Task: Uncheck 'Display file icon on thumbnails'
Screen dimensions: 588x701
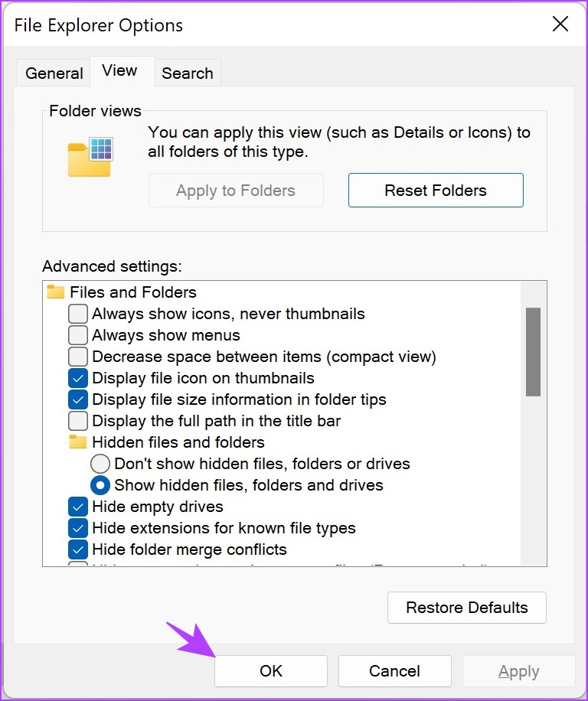Action: (x=77, y=378)
